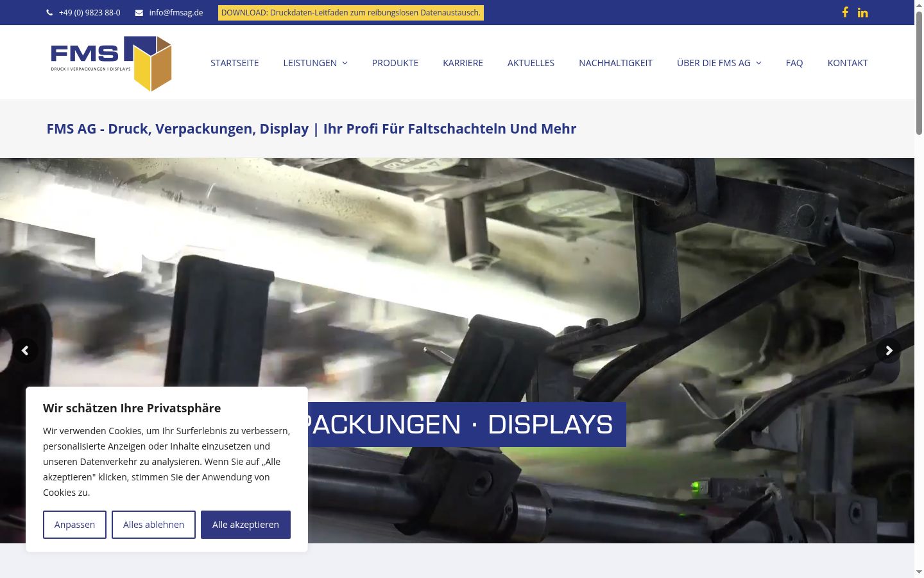Open the Kontakt menu item
924x578 pixels.
(x=848, y=63)
